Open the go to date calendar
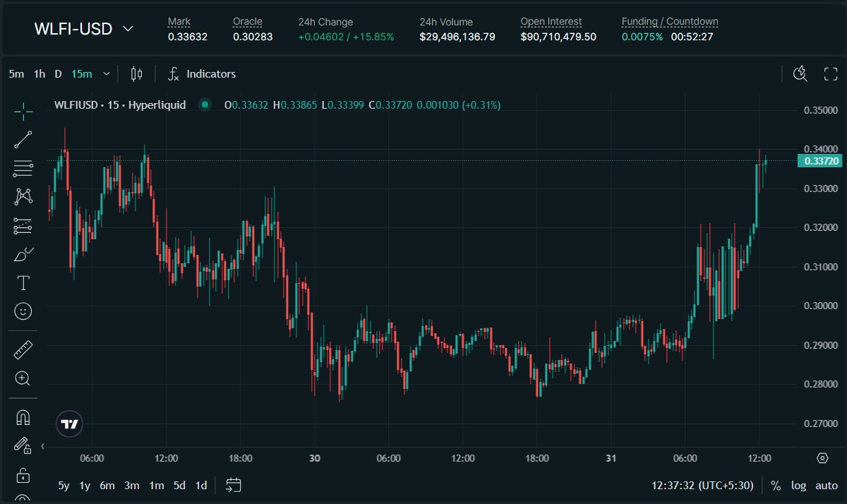This screenshot has height=504, width=847. click(234, 485)
